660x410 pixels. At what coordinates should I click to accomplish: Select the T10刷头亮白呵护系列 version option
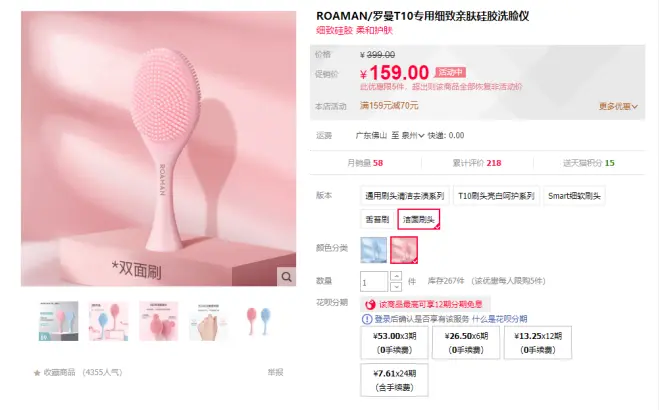tap(496, 196)
